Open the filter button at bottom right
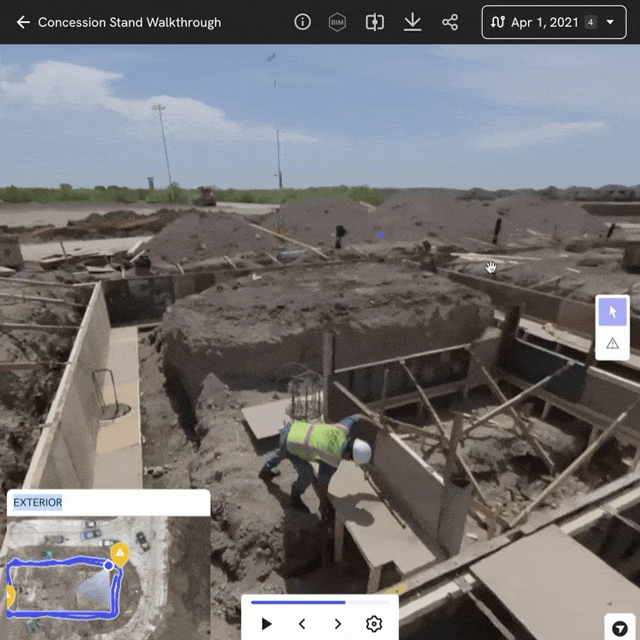This screenshot has width=640, height=640. point(620,627)
